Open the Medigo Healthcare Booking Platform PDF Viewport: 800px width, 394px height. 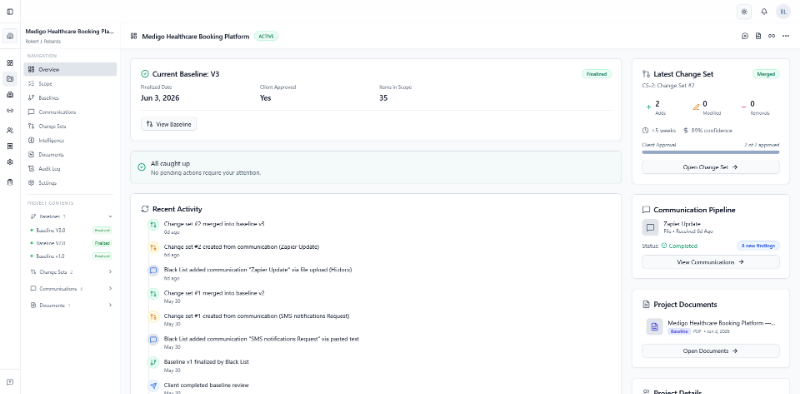pyautogui.click(x=710, y=327)
